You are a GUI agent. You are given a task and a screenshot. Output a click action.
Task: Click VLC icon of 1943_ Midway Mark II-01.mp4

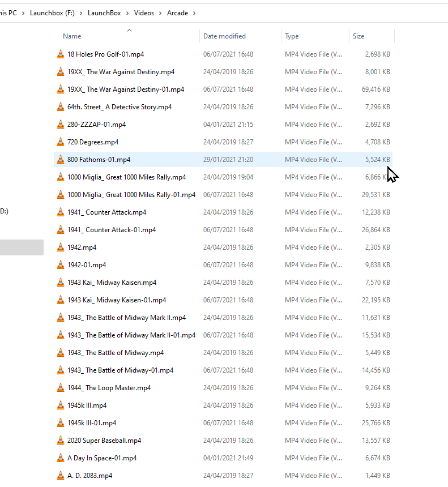pos(61,335)
